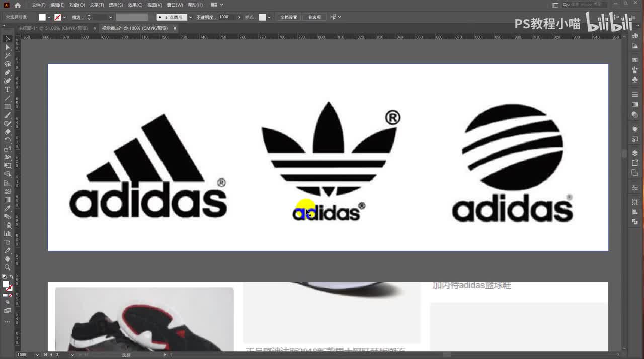
Task: Click the opacity 100% input field
Action: click(x=227, y=17)
